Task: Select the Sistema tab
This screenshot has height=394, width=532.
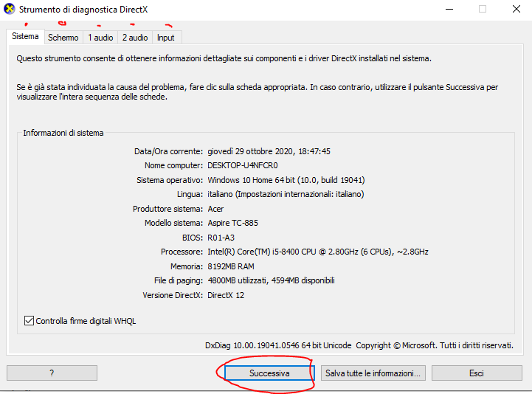Action: click(25, 37)
